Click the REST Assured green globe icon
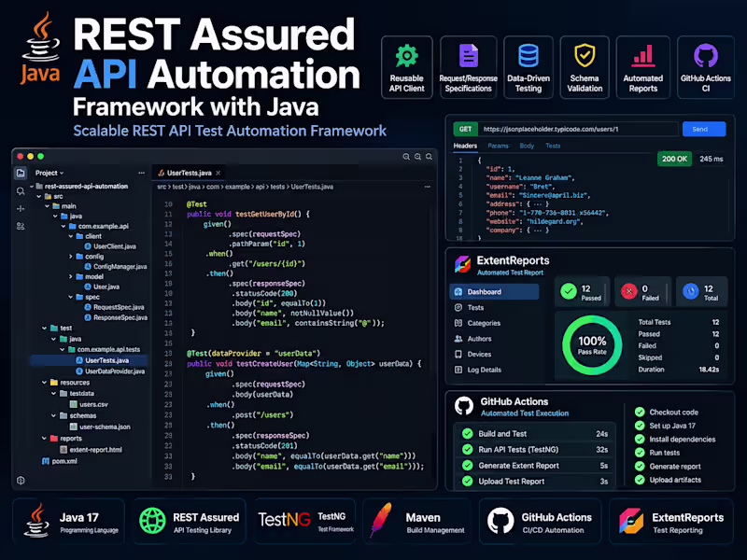This screenshot has width=747, height=560. tap(152, 521)
